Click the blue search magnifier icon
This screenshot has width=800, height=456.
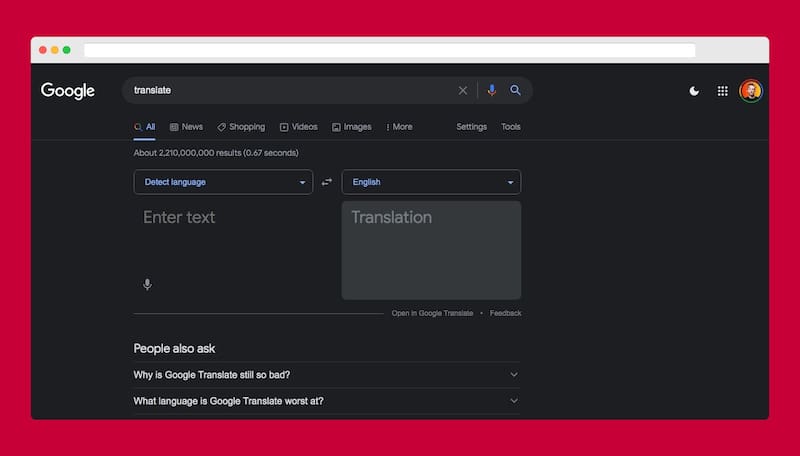pyautogui.click(x=516, y=91)
